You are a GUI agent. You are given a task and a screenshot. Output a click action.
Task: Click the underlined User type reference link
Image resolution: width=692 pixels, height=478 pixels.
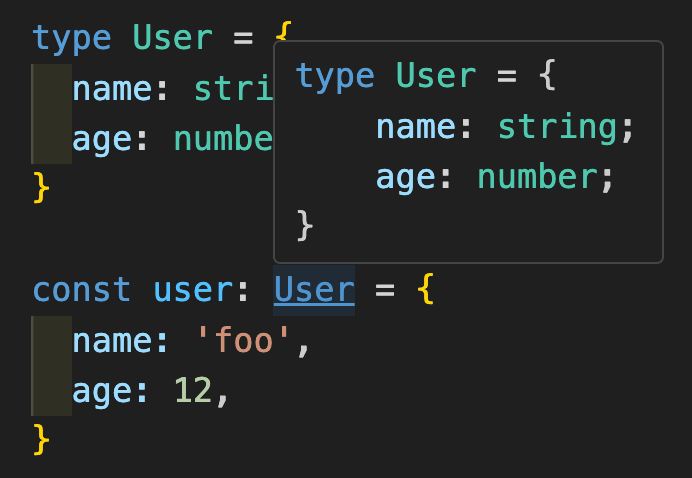pyautogui.click(x=314, y=290)
